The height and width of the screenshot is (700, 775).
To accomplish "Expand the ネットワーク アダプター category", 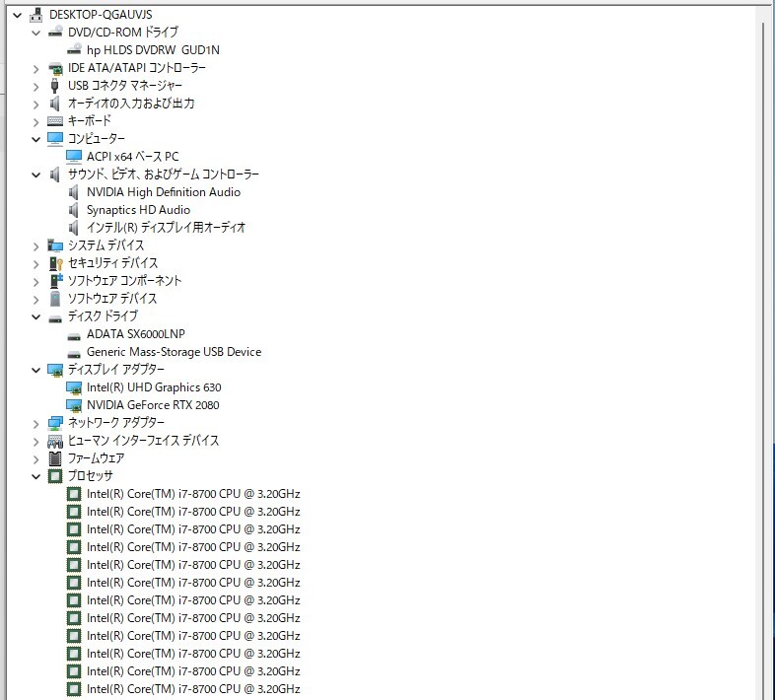I will coord(35,424).
